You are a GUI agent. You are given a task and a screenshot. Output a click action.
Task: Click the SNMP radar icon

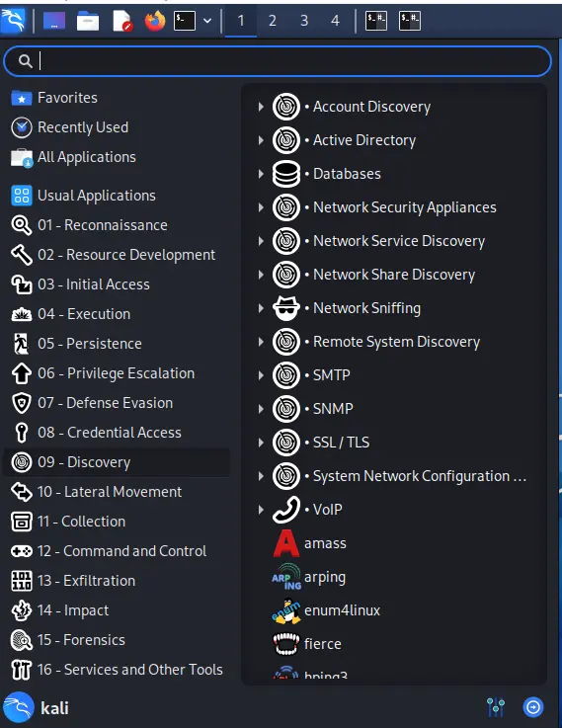point(286,409)
